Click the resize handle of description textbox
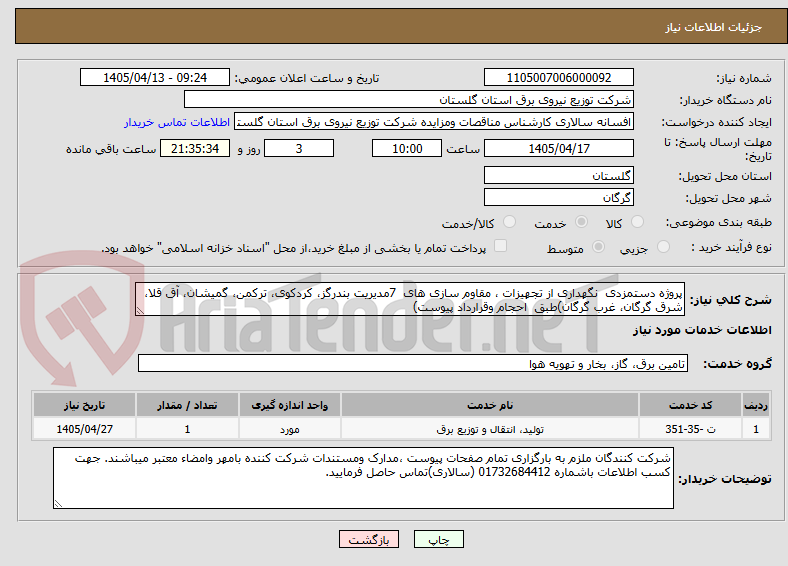Screen dimensions: 788x566 pos(140,311)
